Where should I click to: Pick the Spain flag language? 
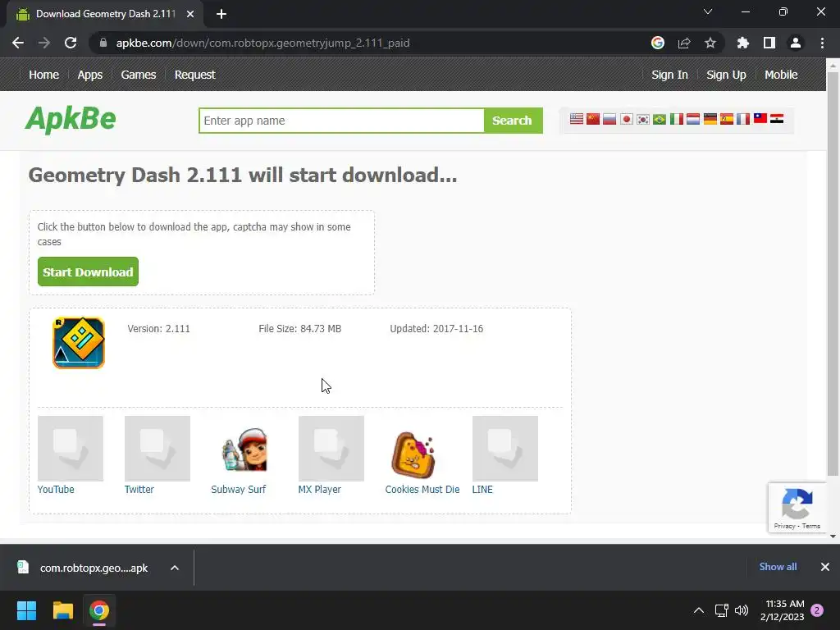(727, 119)
